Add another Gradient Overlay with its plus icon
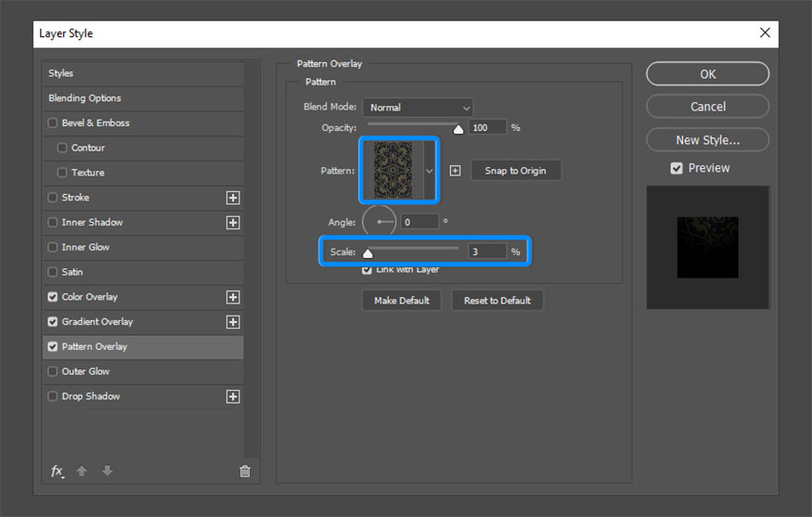 point(233,322)
